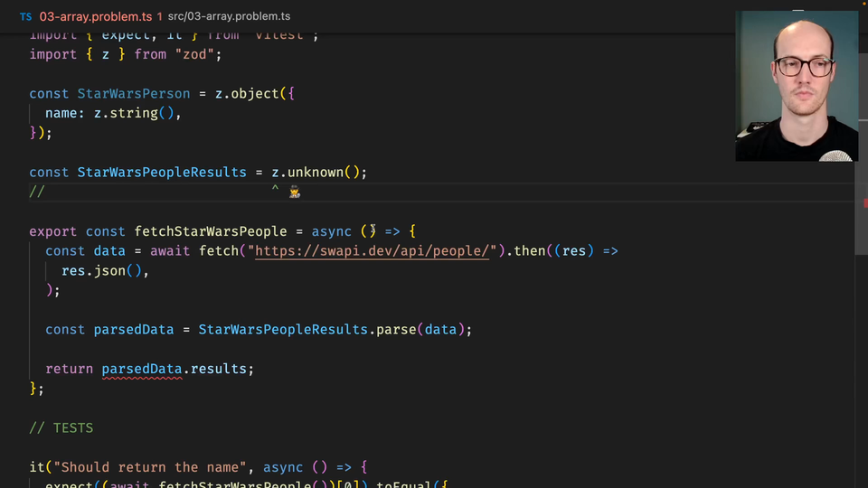Click the TS file icon in the tab
868x488 pixels.
(25, 16)
